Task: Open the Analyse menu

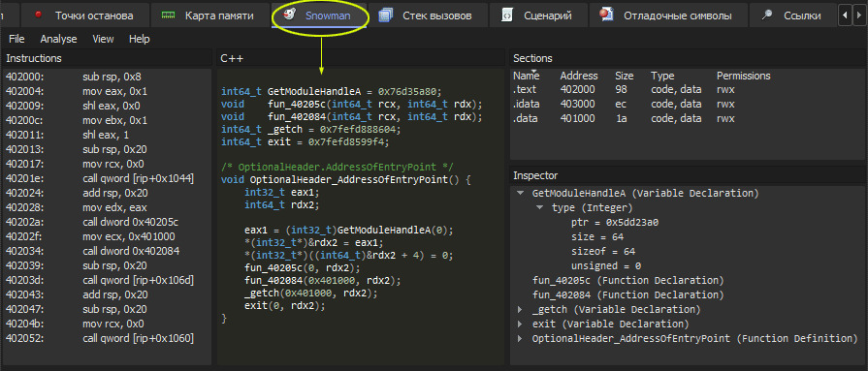Action: click(59, 39)
